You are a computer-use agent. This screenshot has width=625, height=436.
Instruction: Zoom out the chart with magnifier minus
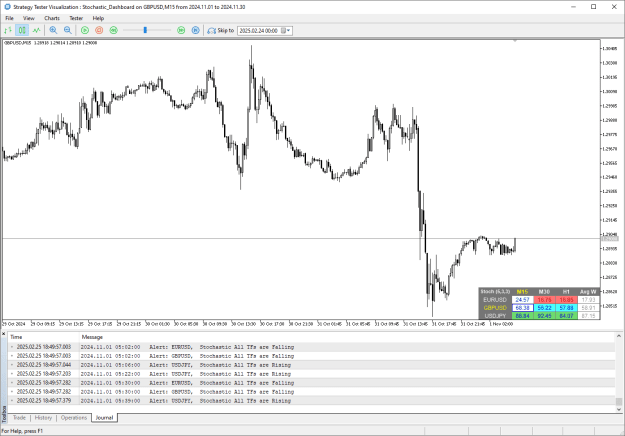[x=68, y=30]
